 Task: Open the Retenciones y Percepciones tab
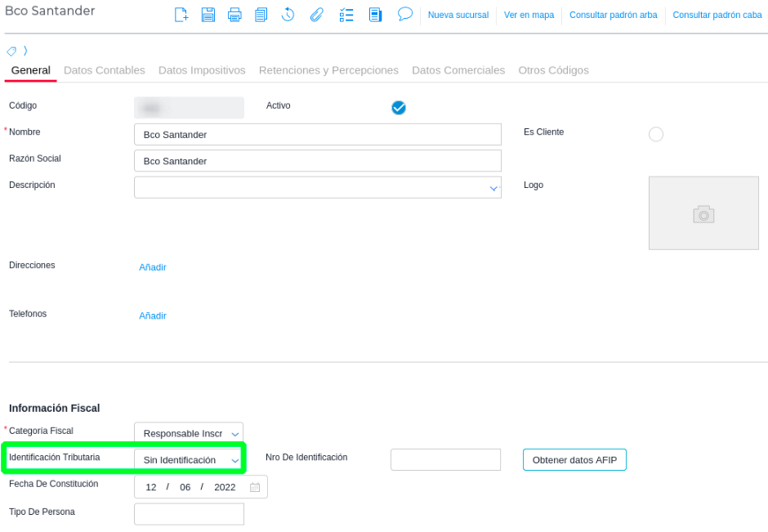(x=328, y=70)
